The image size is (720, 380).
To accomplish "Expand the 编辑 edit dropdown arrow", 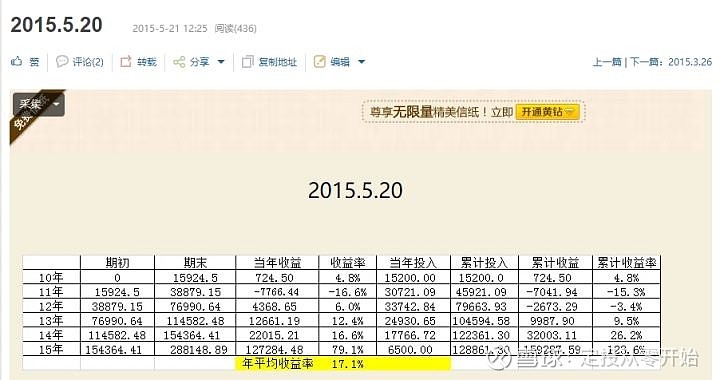I will [x=361, y=61].
